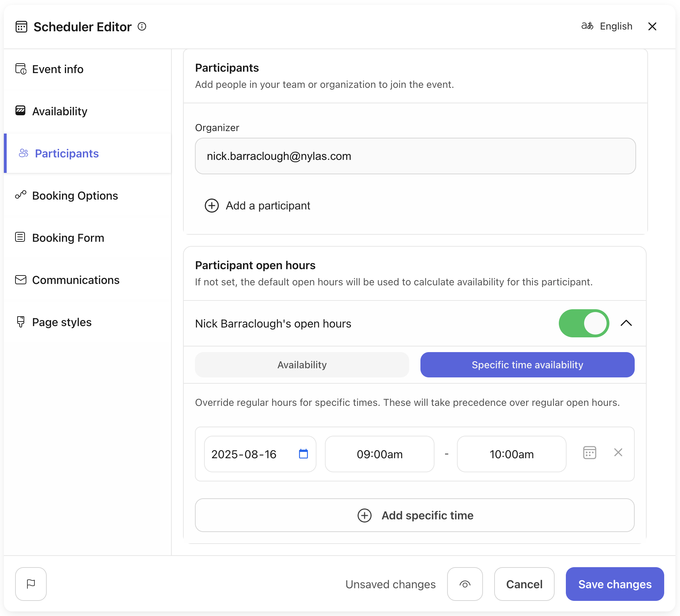
Task: Select Event info in the sidebar
Action: point(58,69)
